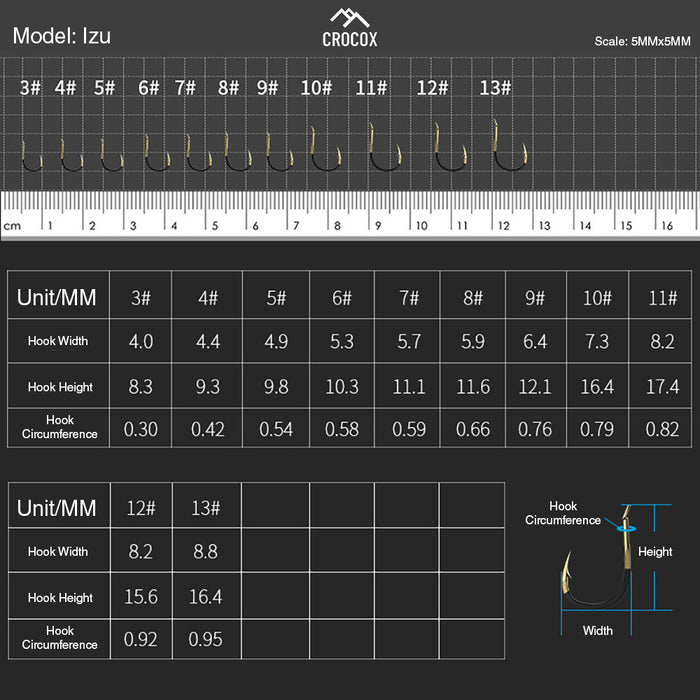Click the Hook Circumference value 0.30
Screen dimensions: 700x700
coord(141,430)
